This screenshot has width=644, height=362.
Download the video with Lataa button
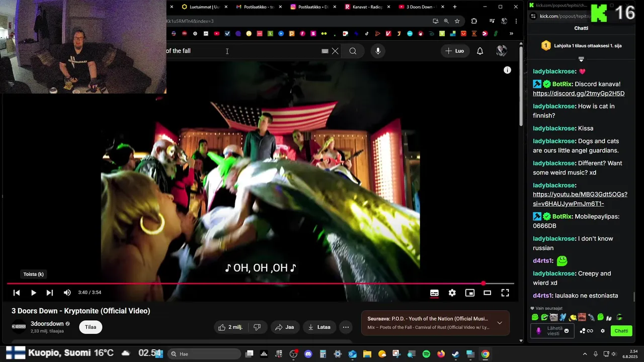pyautogui.click(x=319, y=327)
